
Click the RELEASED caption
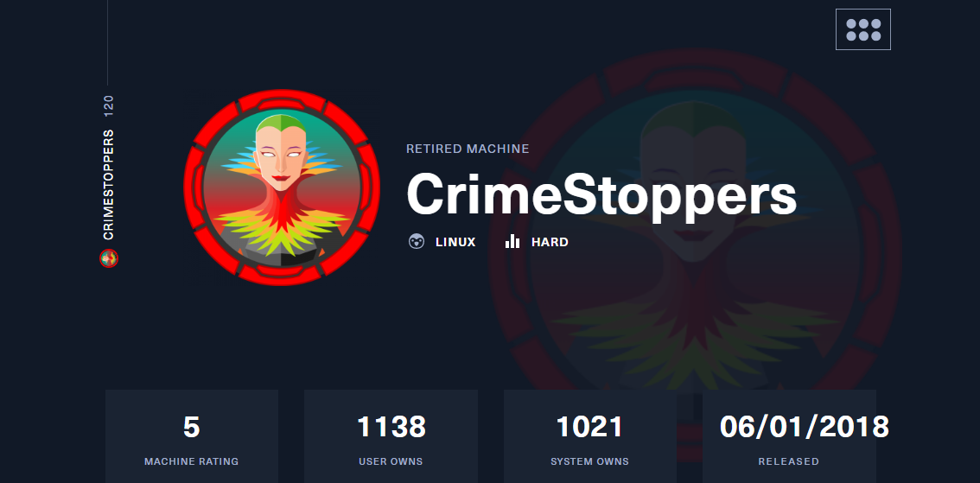(789, 461)
